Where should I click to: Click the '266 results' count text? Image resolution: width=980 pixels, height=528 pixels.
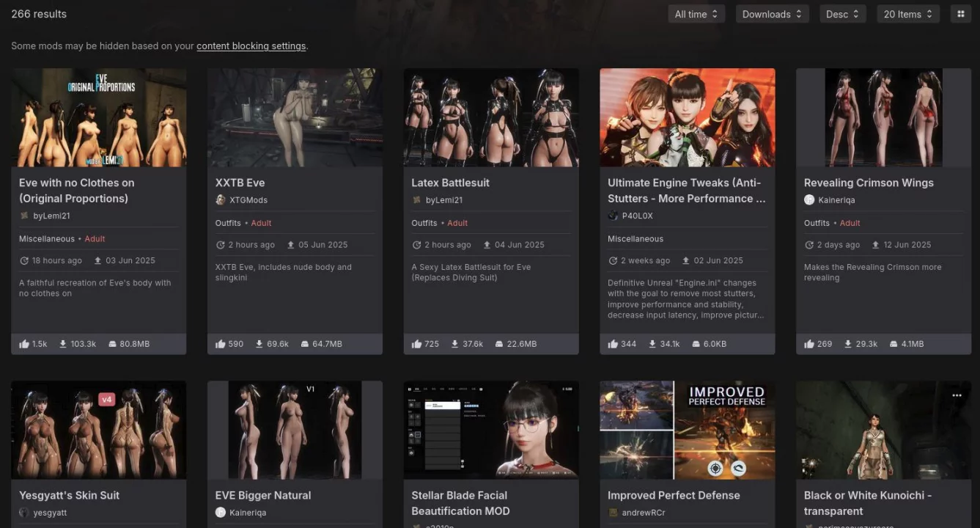click(39, 14)
